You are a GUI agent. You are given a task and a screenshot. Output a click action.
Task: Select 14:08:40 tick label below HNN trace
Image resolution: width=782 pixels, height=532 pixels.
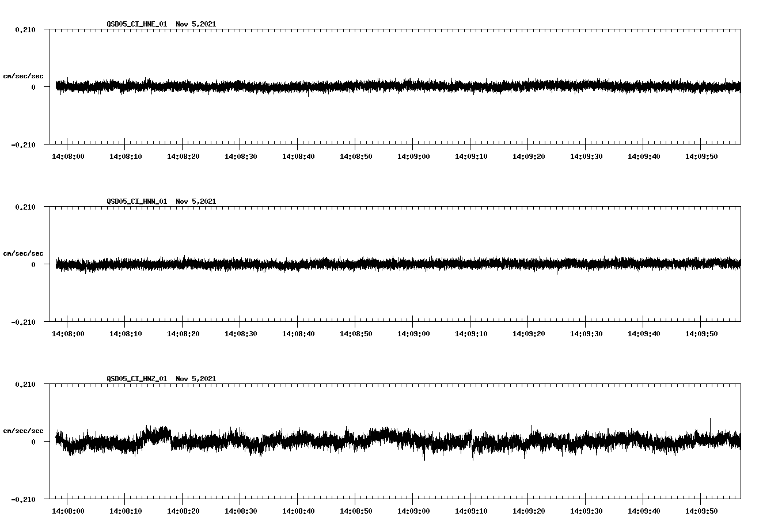(x=298, y=334)
